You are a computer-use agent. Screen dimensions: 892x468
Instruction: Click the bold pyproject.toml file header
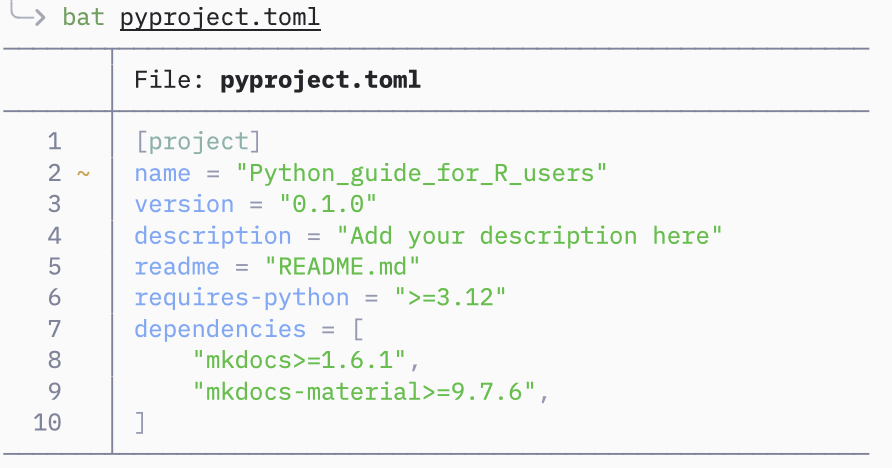point(320,80)
